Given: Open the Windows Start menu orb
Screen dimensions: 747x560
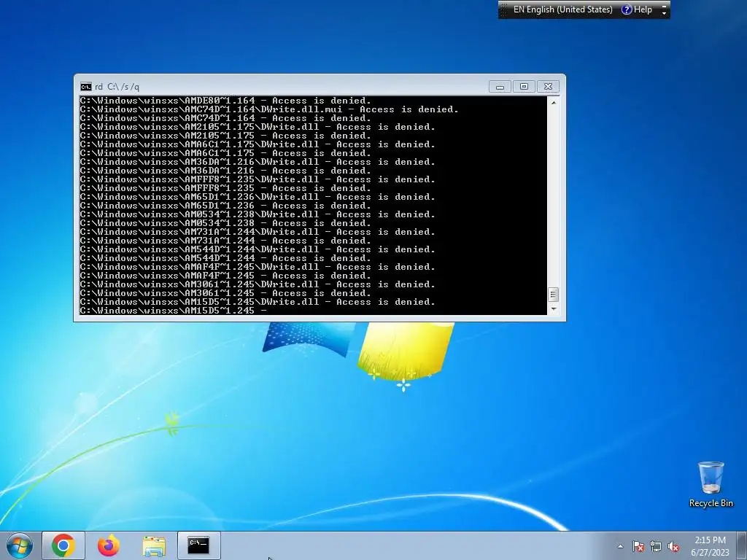Looking at the screenshot, I should tap(20, 545).
